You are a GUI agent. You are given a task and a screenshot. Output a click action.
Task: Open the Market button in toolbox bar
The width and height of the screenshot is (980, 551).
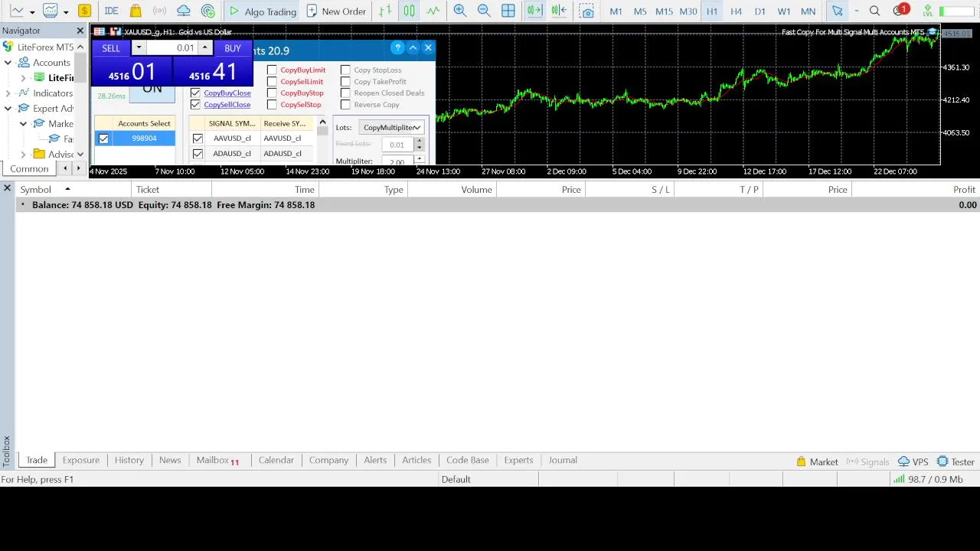817,461
